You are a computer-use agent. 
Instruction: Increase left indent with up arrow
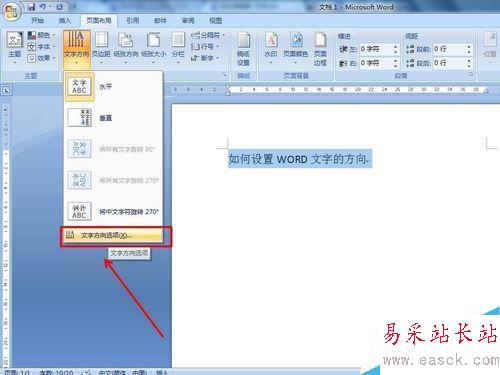(396, 47)
